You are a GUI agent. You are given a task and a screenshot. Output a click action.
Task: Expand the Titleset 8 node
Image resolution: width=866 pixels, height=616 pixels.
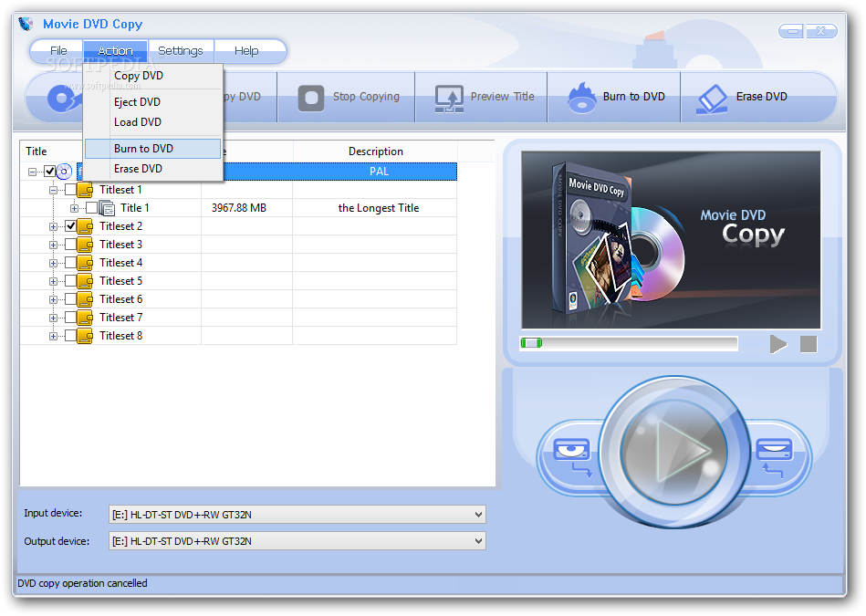click(x=53, y=336)
